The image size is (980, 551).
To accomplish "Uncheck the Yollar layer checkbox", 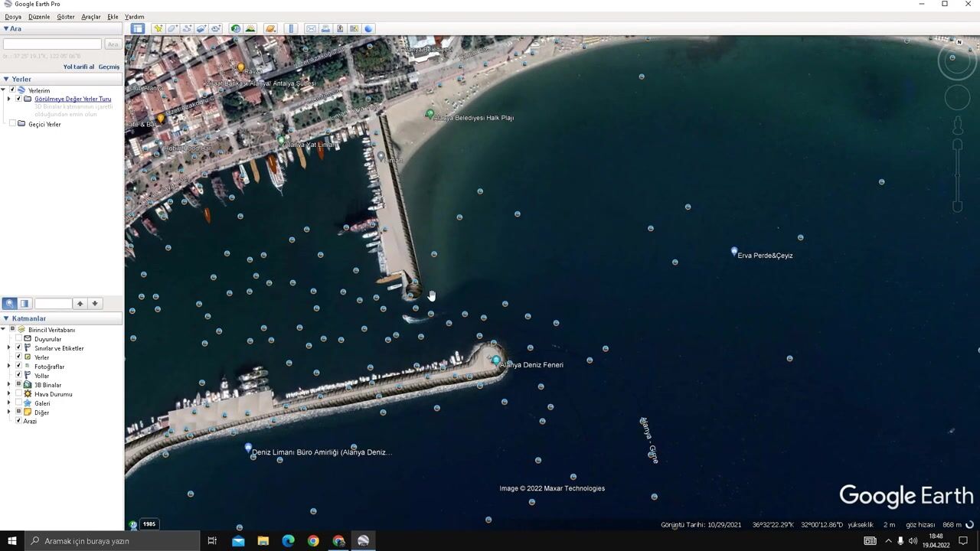I will 18,376.
